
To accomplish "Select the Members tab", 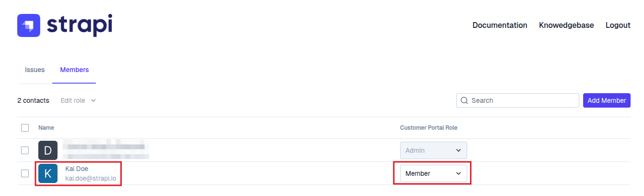I will (x=74, y=70).
